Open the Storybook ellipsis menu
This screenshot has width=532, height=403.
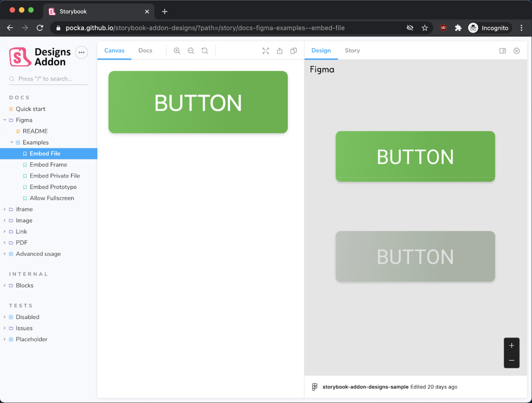(x=81, y=53)
